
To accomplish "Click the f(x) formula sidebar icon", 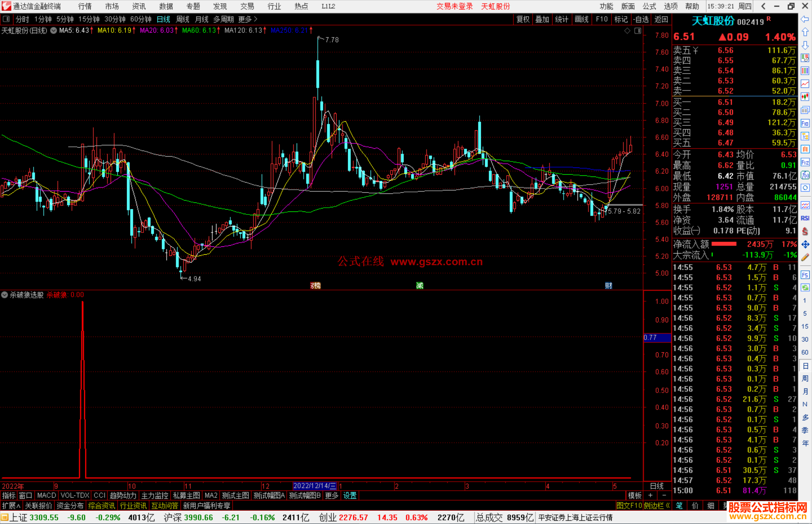I will 805,175.
